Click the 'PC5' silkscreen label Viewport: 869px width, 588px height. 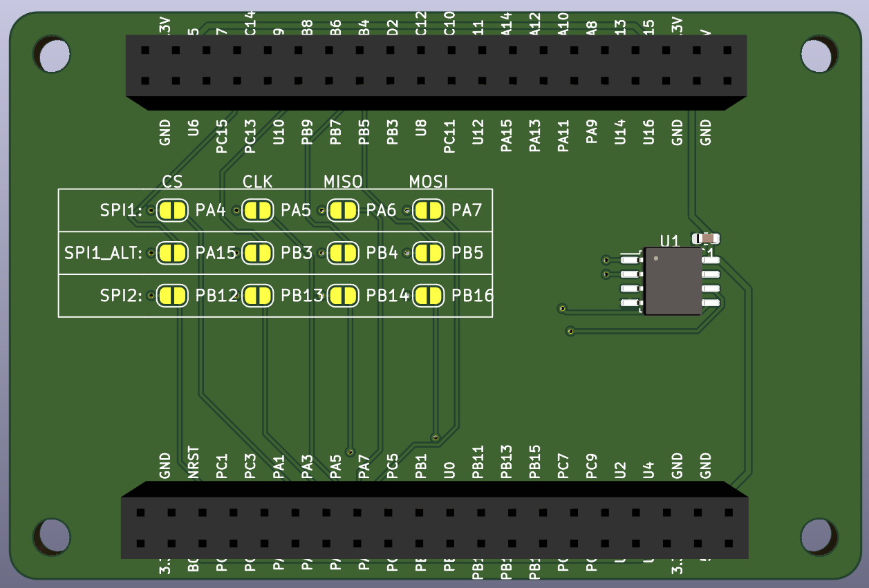pos(392,466)
